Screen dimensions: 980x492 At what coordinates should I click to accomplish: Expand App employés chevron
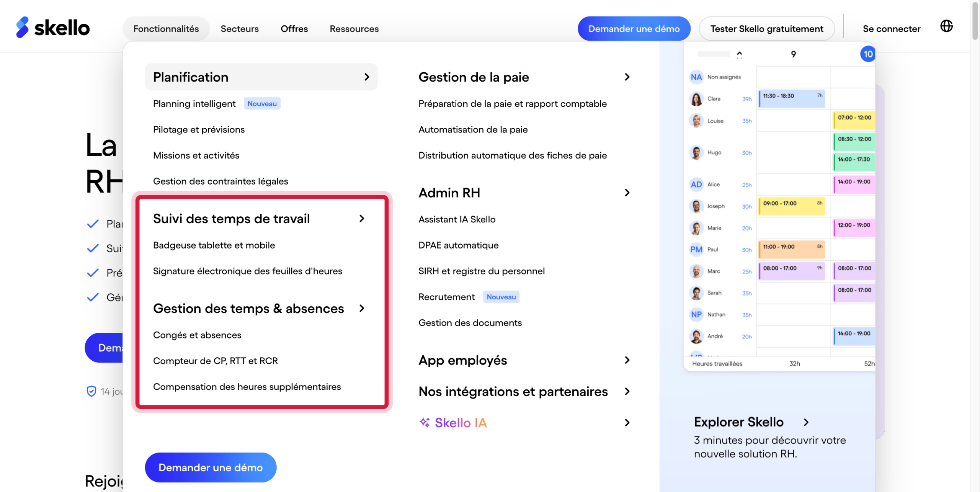(627, 360)
